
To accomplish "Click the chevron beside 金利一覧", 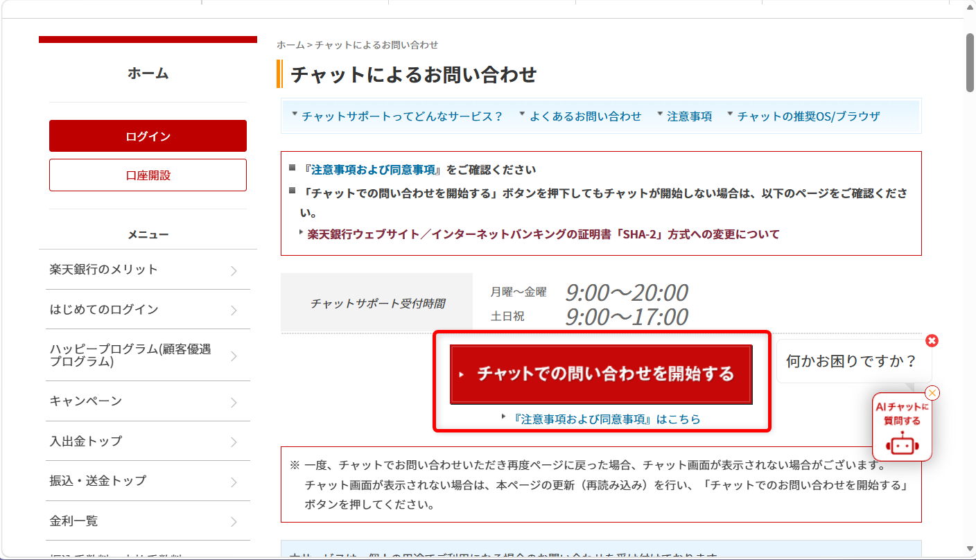I will pos(234,521).
